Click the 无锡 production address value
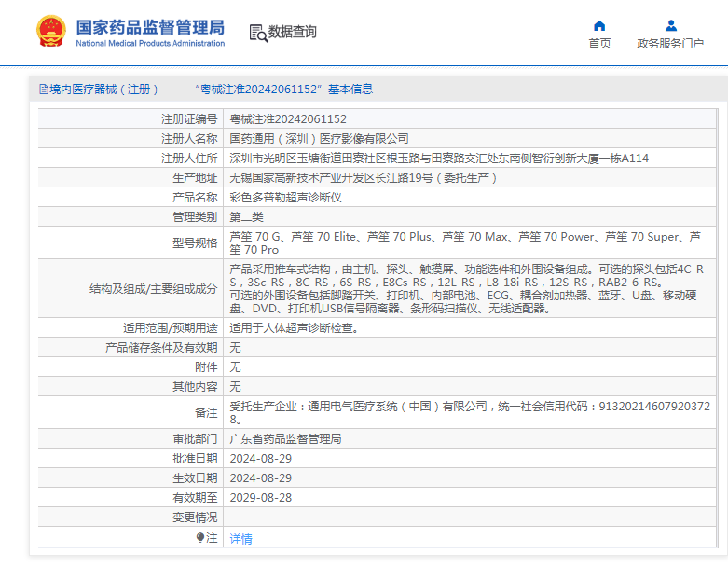This screenshot has height=567, width=728. pyautogui.click(x=364, y=178)
